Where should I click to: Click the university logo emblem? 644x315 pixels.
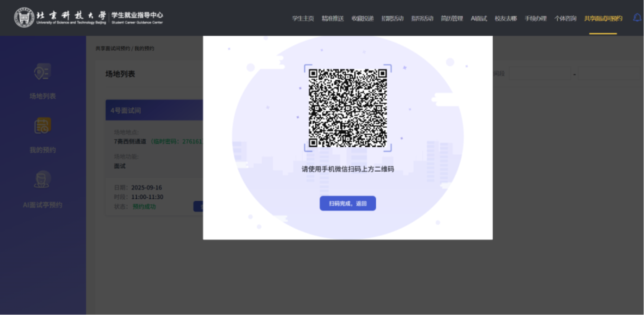pos(24,17)
